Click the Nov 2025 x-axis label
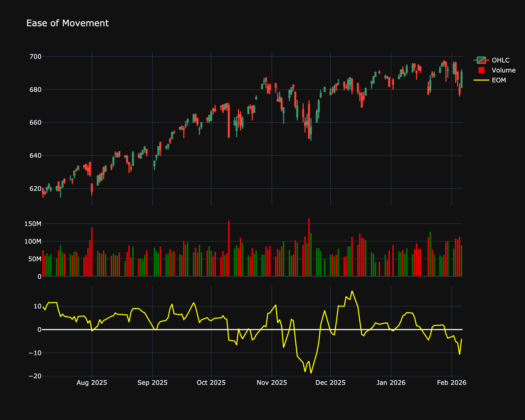 pos(272,383)
